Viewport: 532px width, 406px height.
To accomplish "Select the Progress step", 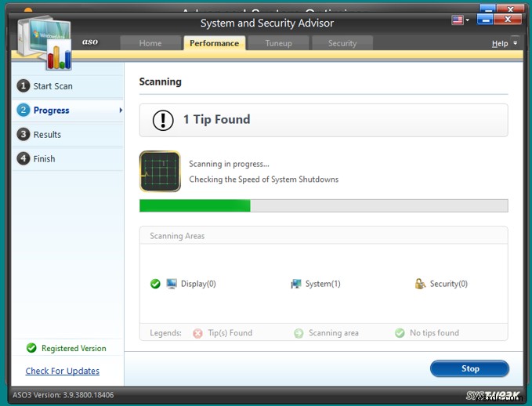I will (x=67, y=111).
